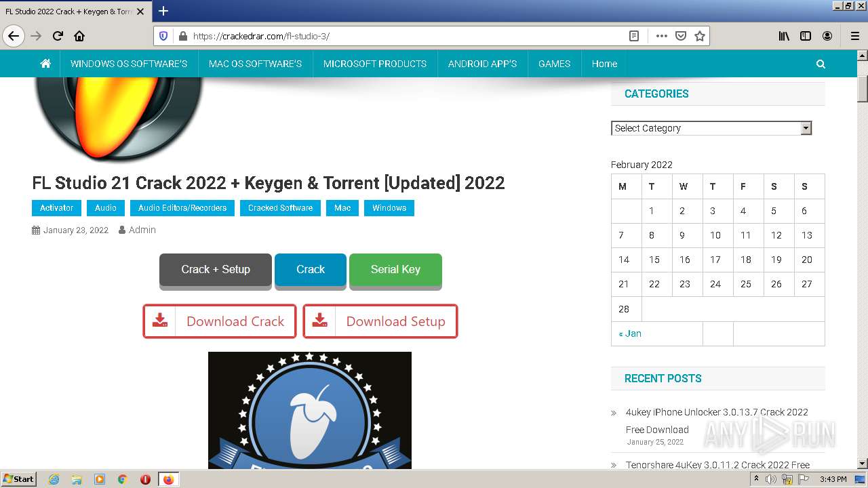
Task: Open Opera taskbar icon
Action: [145, 479]
